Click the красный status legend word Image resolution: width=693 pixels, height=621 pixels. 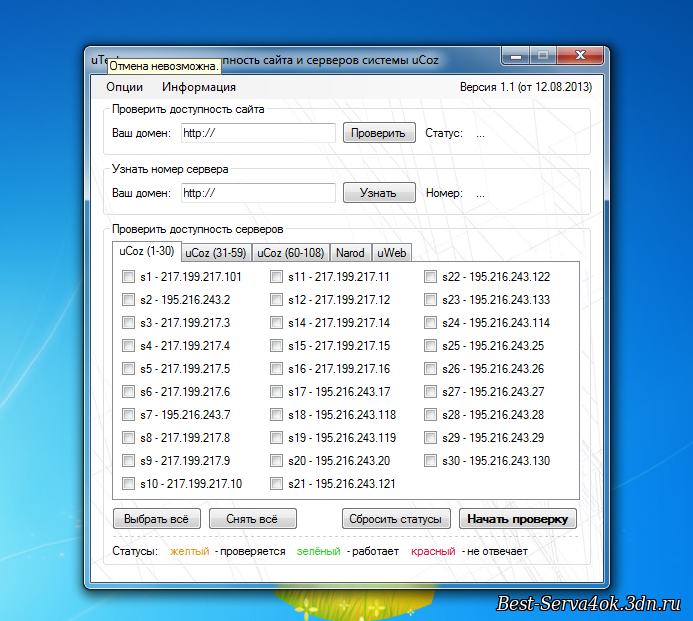point(433,552)
